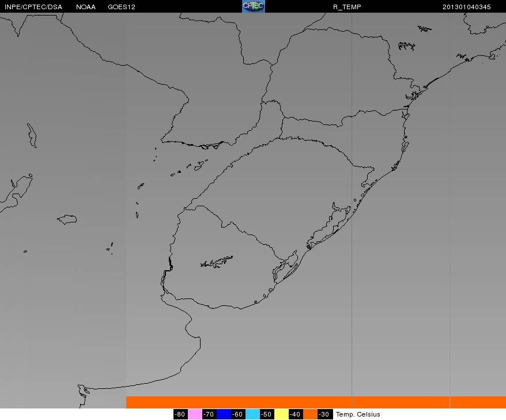
Task: Click the cyan legend swatch
Action: (x=252, y=414)
